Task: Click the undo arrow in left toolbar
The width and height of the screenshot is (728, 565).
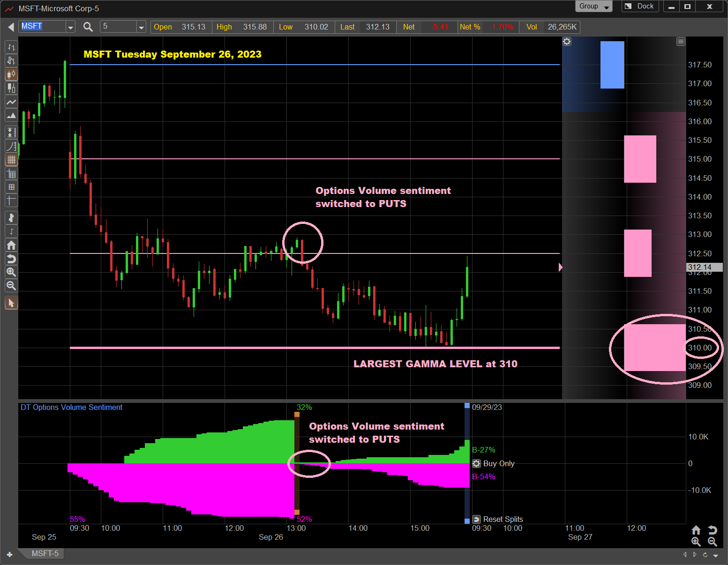Action: (x=11, y=259)
